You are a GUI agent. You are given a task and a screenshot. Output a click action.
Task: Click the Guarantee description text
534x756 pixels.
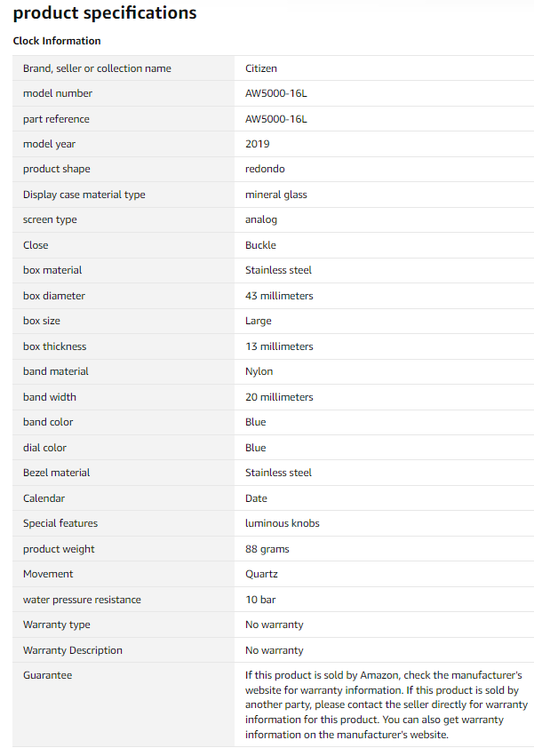(386, 704)
